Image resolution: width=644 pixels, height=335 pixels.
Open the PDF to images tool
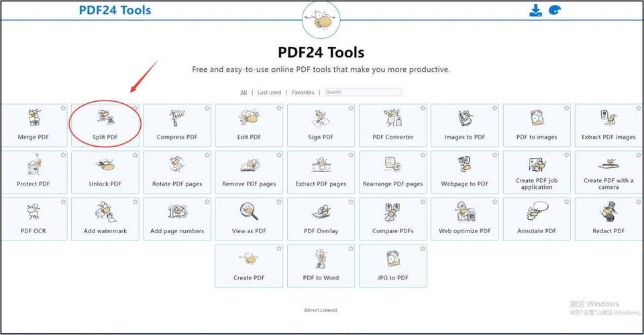pos(537,125)
